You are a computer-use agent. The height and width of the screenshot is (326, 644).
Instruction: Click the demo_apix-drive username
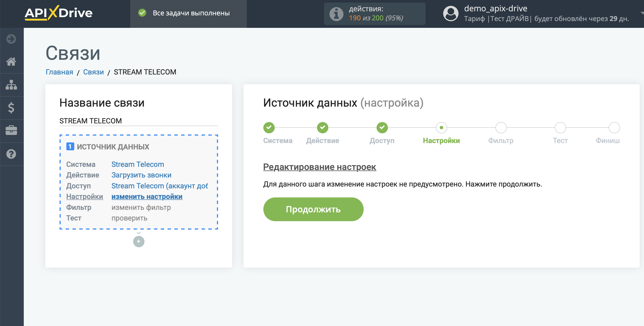point(495,9)
